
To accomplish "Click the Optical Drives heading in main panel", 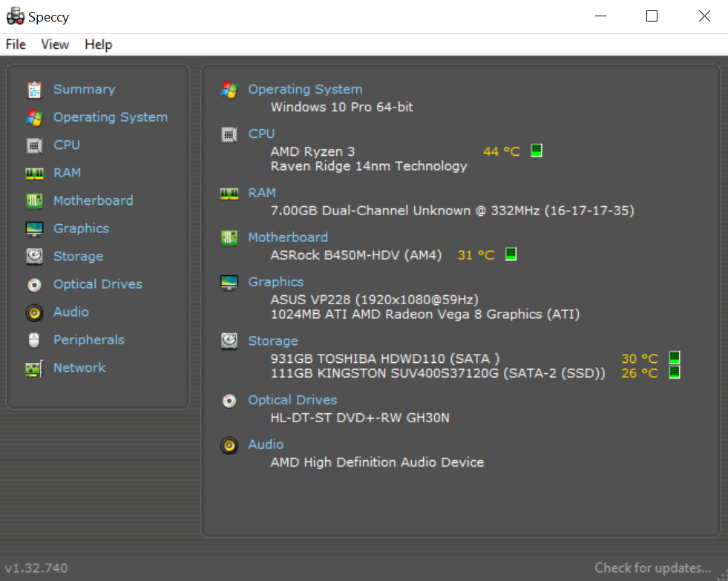I will click(292, 400).
